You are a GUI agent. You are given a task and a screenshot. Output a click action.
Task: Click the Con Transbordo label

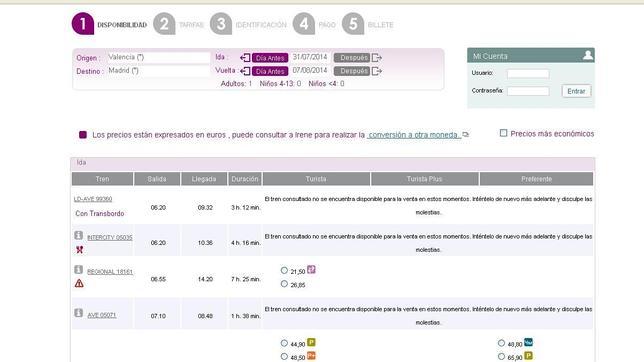tap(99, 213)
